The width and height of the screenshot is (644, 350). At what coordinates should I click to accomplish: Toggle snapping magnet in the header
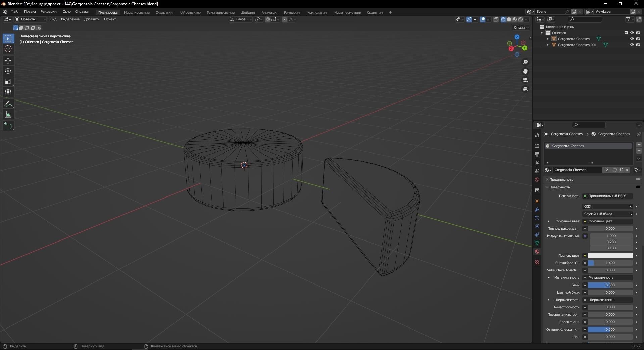267,19
